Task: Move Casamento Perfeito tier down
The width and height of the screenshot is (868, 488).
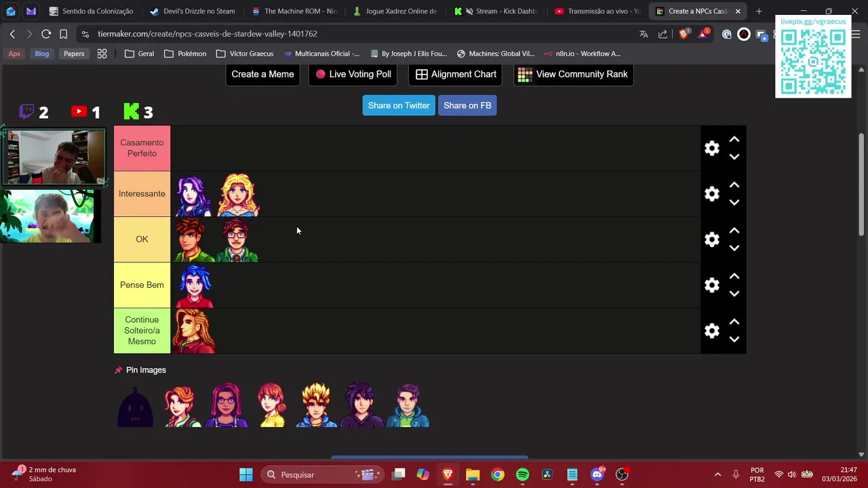Action: click(734, 157)
